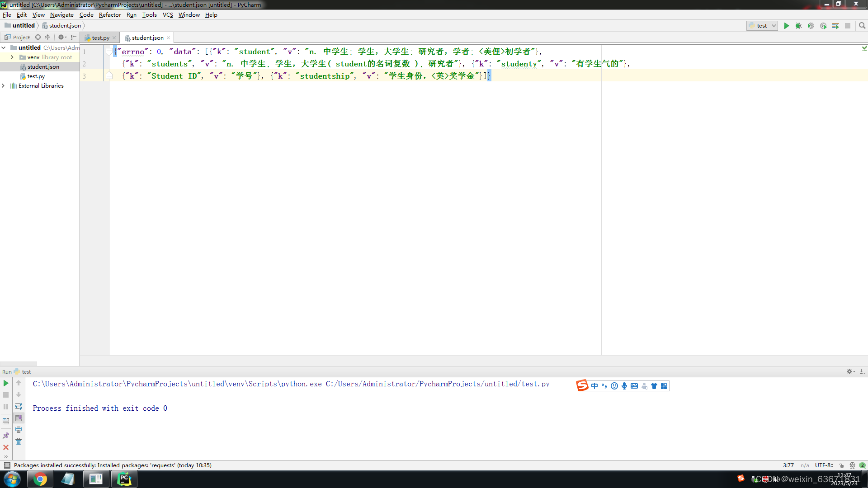868x488 pixels.
Task: Click the UTF-8 encoding selector in the status bar
Action: 824,465
